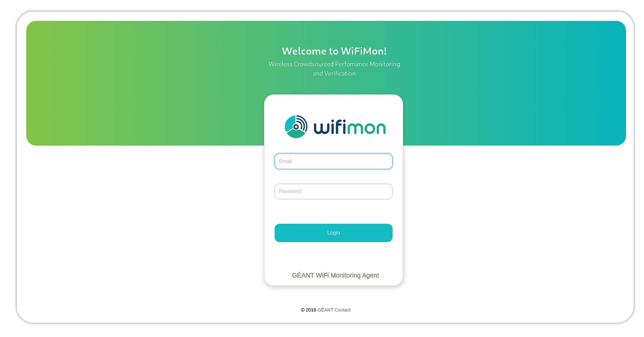
Task: Click the "and Verification" subtitle line
Action: 334,73
